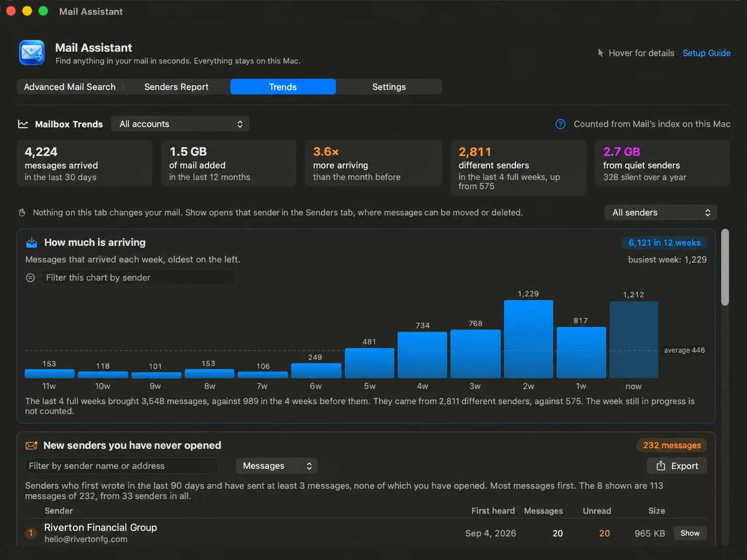The width and height of the screenshot is (747, 560).
Task: Click Show for Riverton Financial Group
Action: point(690,533)
